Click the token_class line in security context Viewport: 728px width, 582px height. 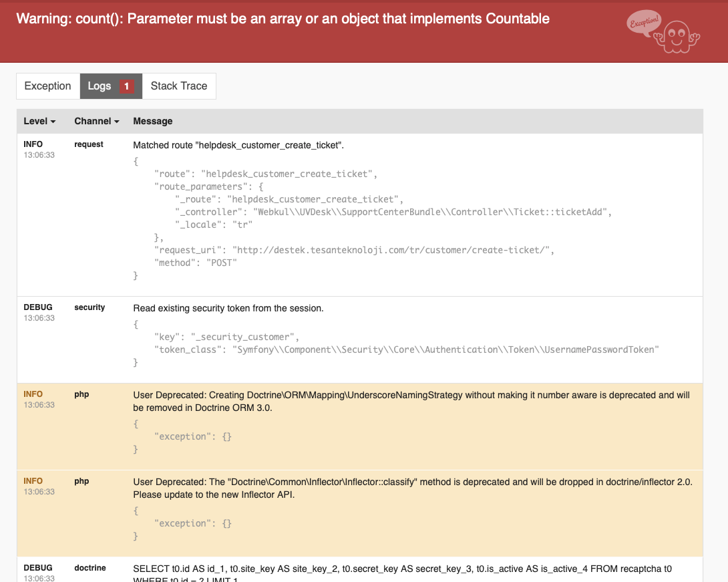406,349
